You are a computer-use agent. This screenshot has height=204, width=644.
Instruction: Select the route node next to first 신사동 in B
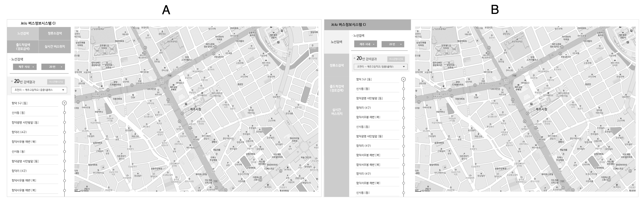coord(403,89)
